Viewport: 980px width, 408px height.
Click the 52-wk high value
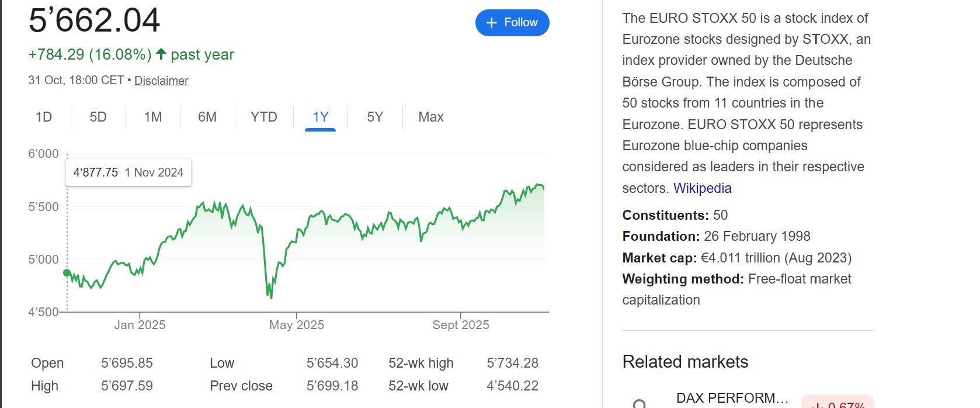pyautogui.click(x=513, y=363)
